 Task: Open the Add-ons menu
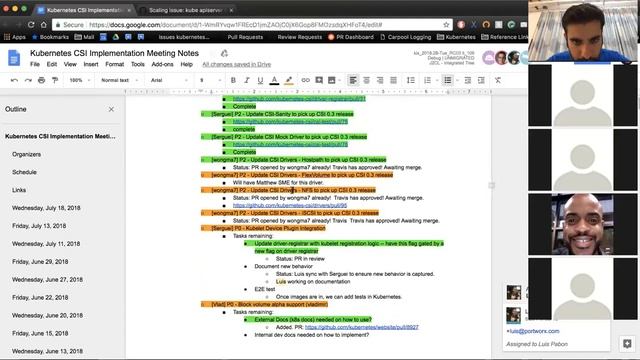[x=162, y=64]
